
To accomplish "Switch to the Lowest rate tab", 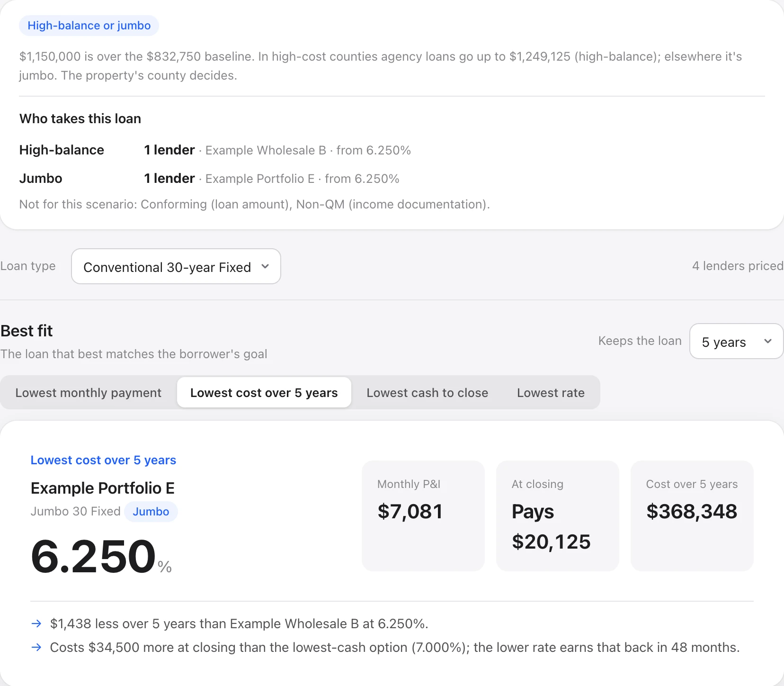I will point(551,393).
